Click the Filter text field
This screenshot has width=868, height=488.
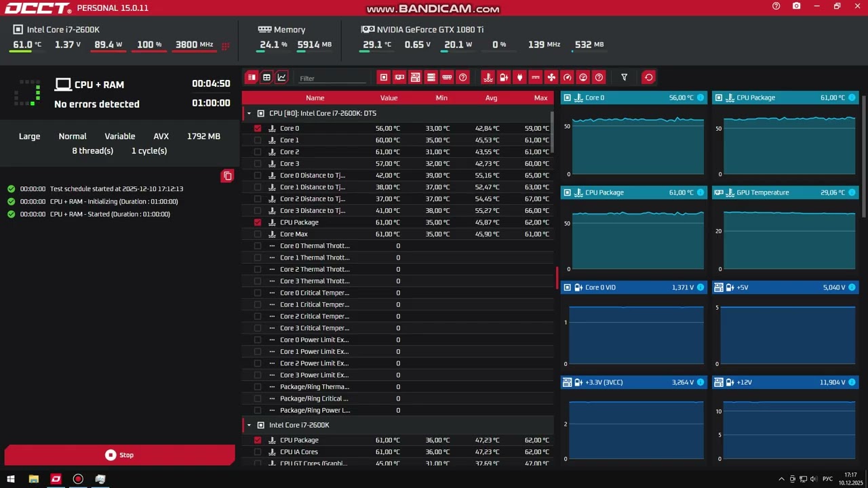pyautogui.click(x=332, y=78)
